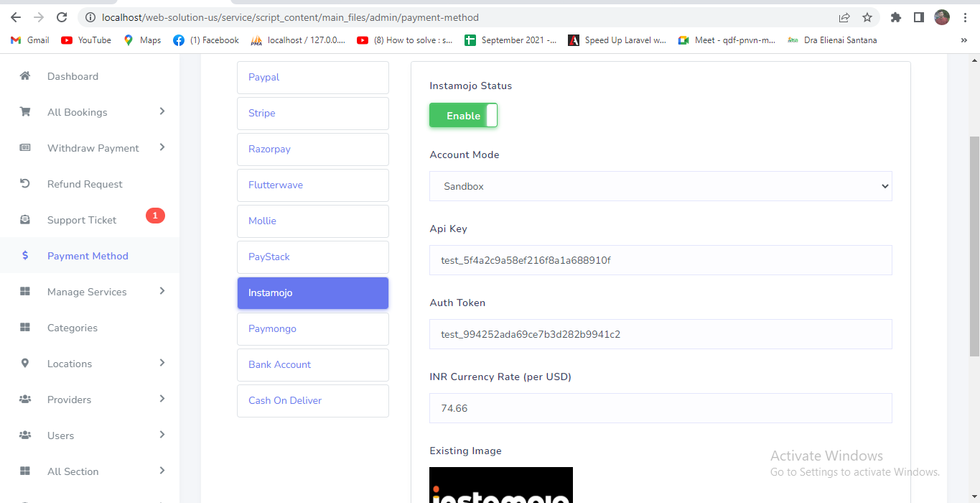Image resolution: width=980 pixels, height=503 pixels.
Task: Reload the page in browser
Action: pos(62,17)
